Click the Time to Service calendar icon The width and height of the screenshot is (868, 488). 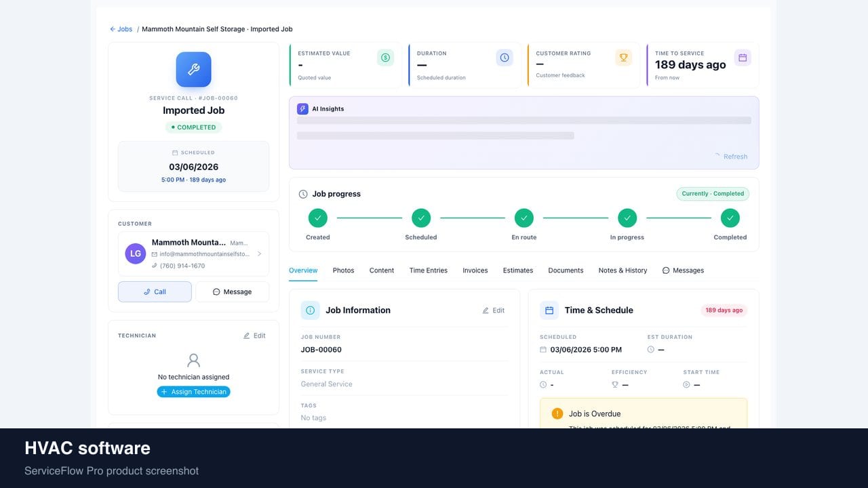743,58
